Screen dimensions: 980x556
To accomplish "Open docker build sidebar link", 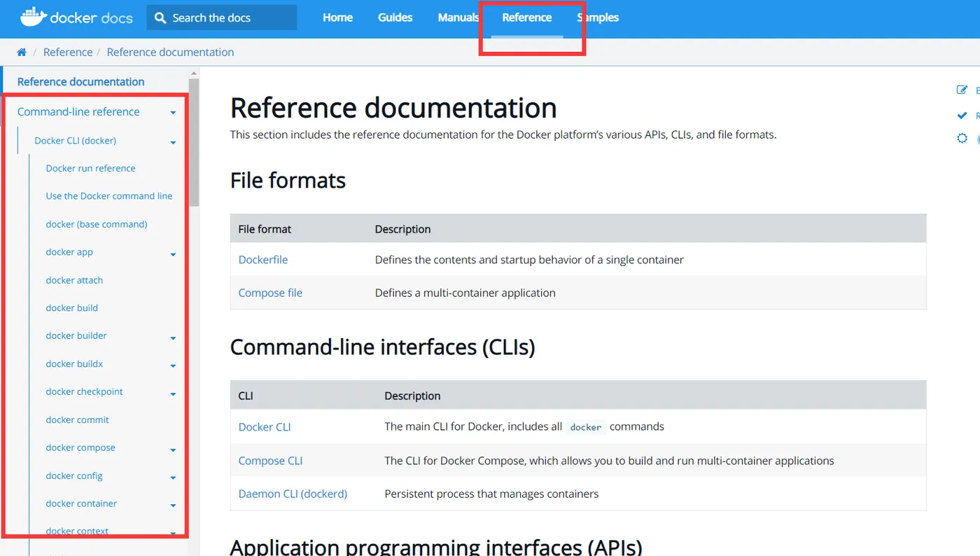I will point(71,308).
